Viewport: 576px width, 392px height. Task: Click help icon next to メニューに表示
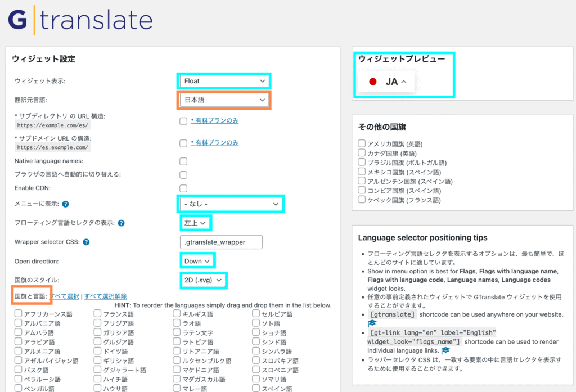[66, 204]
